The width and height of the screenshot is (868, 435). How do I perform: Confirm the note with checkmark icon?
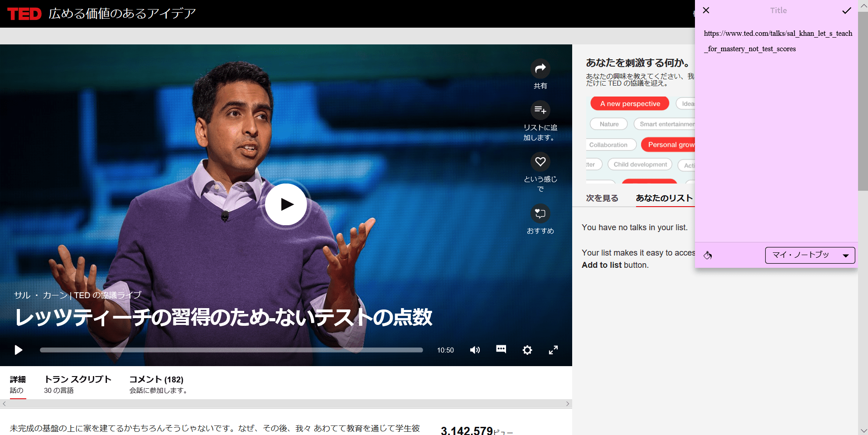tap(846, 10)
